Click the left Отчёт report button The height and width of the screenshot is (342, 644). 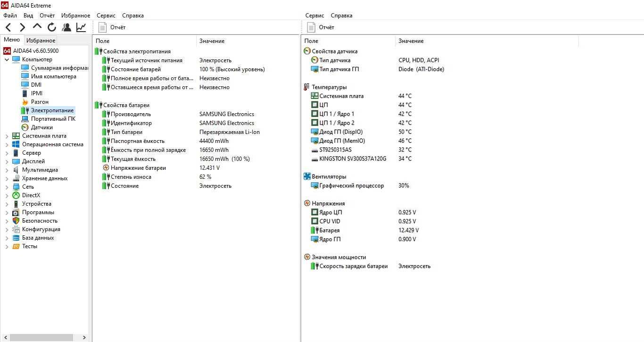(113, 27)
